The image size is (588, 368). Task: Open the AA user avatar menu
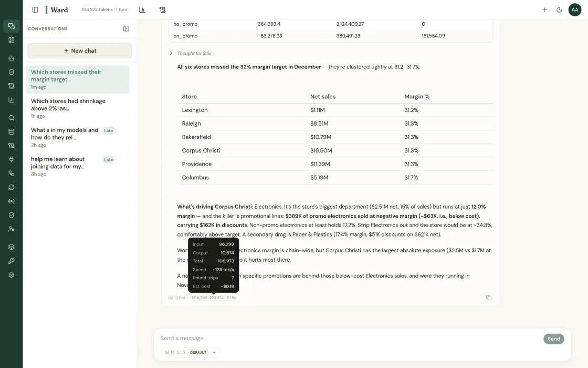click(574, 10)
